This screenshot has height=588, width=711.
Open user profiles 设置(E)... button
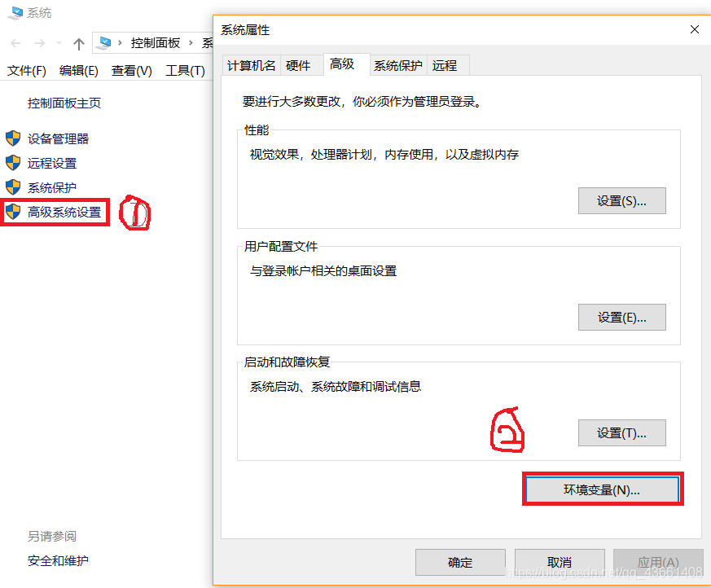click(x=621, y=318)
